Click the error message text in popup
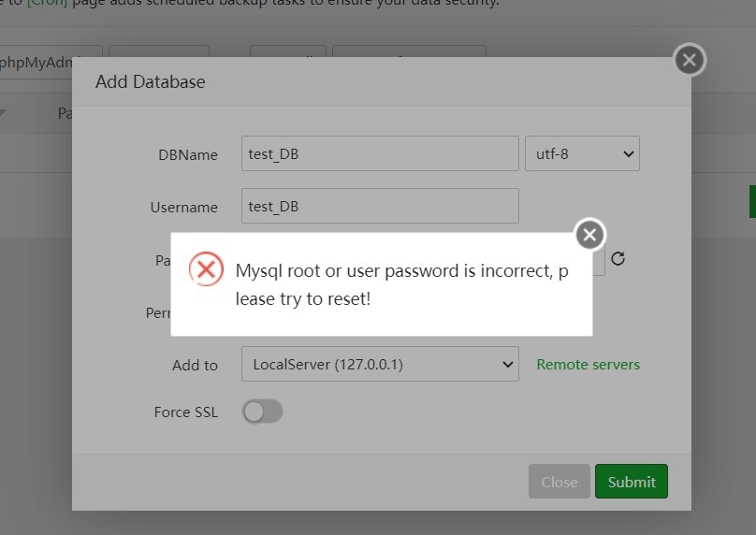This screenshot has height=535, width=756. pos(401,285)
